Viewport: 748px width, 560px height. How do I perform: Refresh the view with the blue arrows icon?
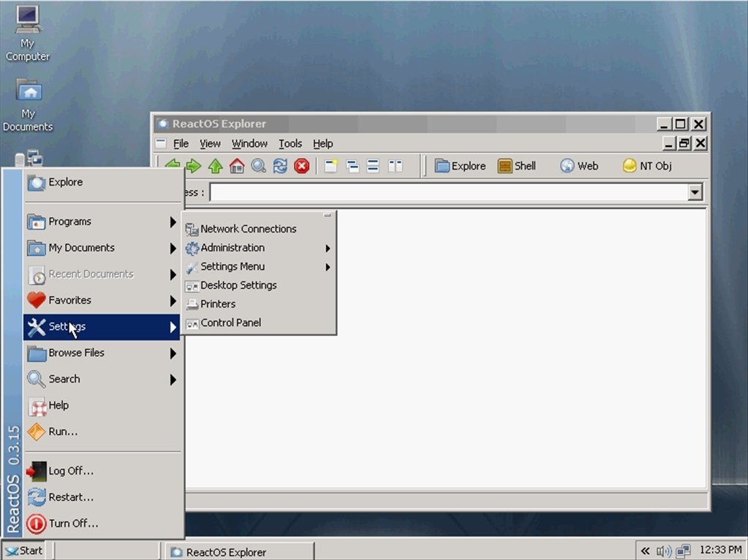click(280, 166)
